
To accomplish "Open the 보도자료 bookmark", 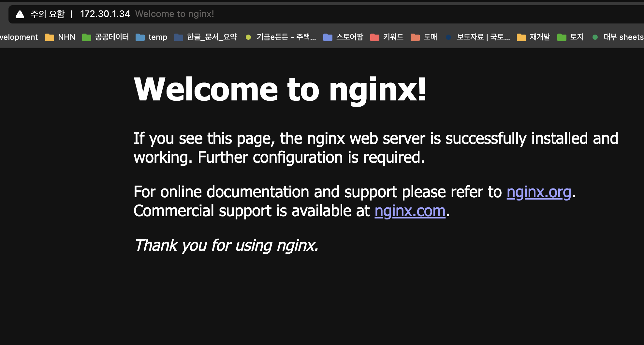I will 478,37.
